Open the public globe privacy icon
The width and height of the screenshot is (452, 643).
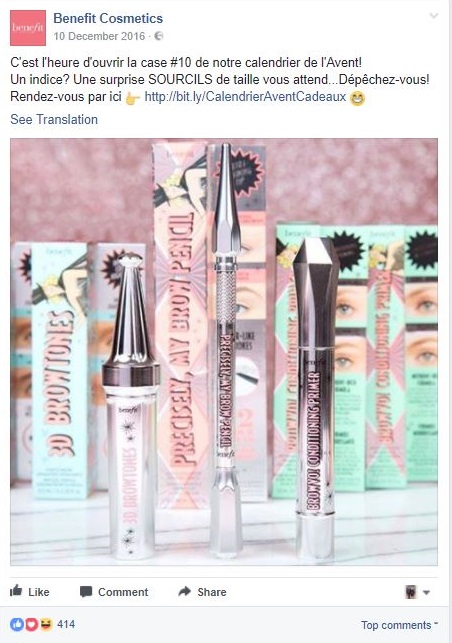click(159, 36)
